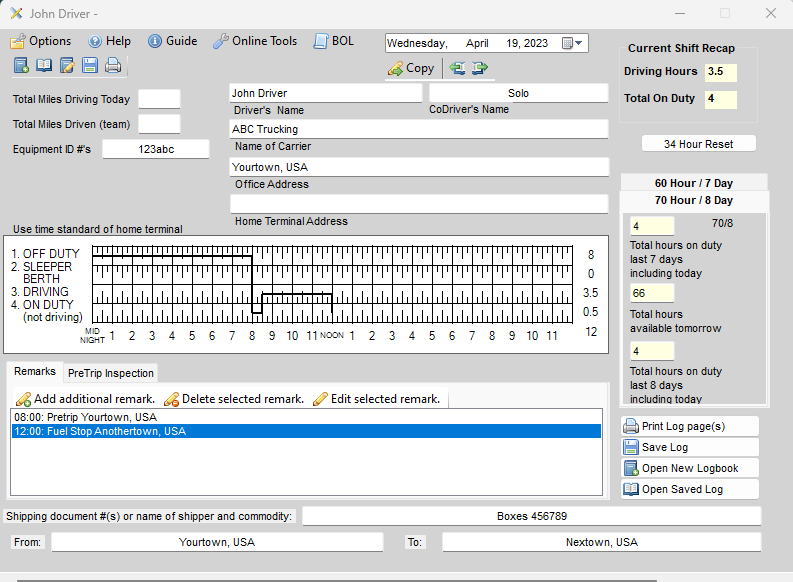The image size is (793, 582).
Task: Click the edit log pencil toolbar icon
Action: point(67,65)
